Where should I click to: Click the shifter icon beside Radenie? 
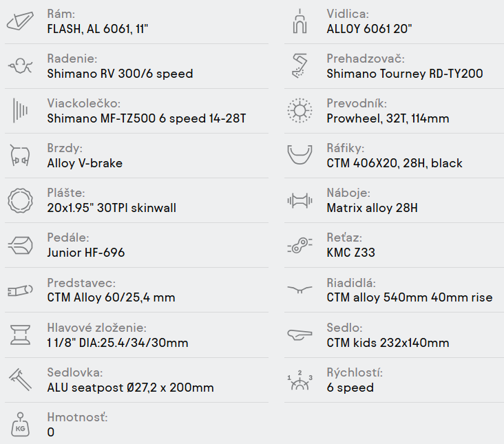click(x=20, y=66)
